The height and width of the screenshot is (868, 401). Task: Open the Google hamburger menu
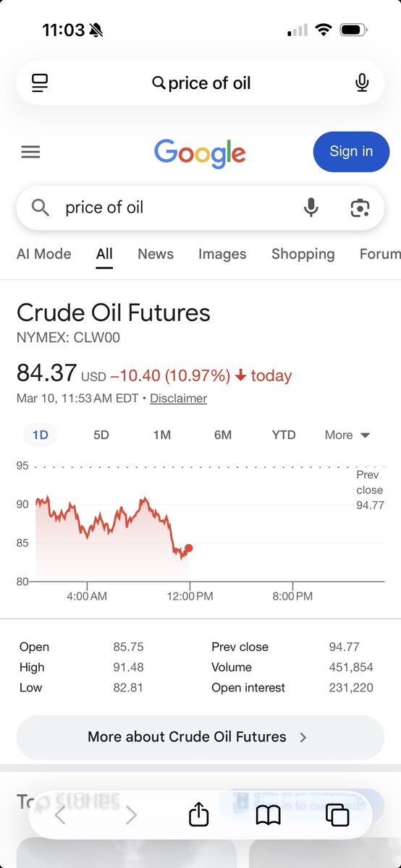click(30, 152)
